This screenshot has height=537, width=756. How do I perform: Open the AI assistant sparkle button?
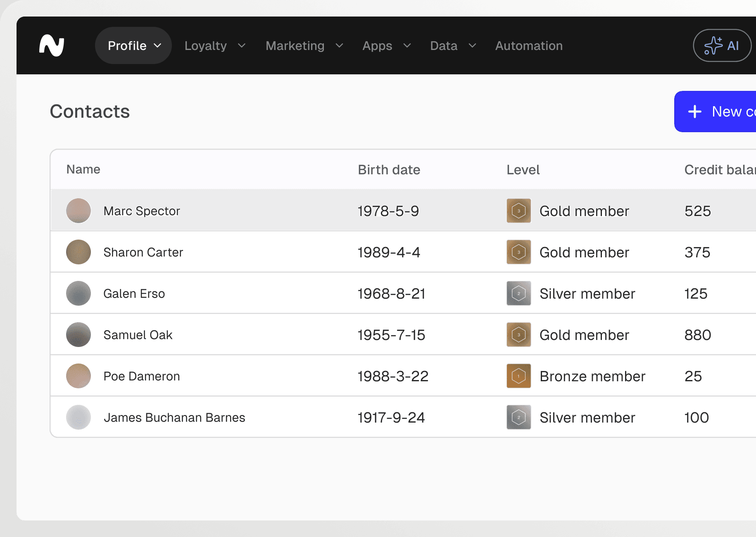[x=722, y=45]
